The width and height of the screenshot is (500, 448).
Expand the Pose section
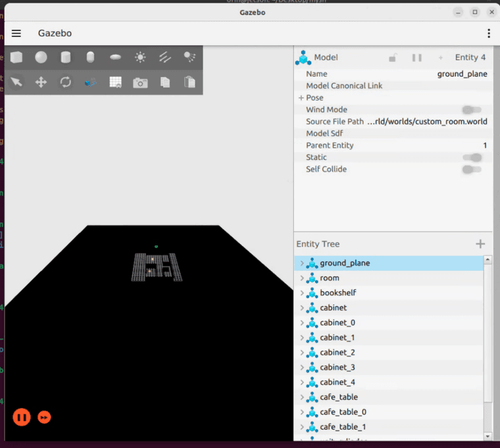[301, 98]
